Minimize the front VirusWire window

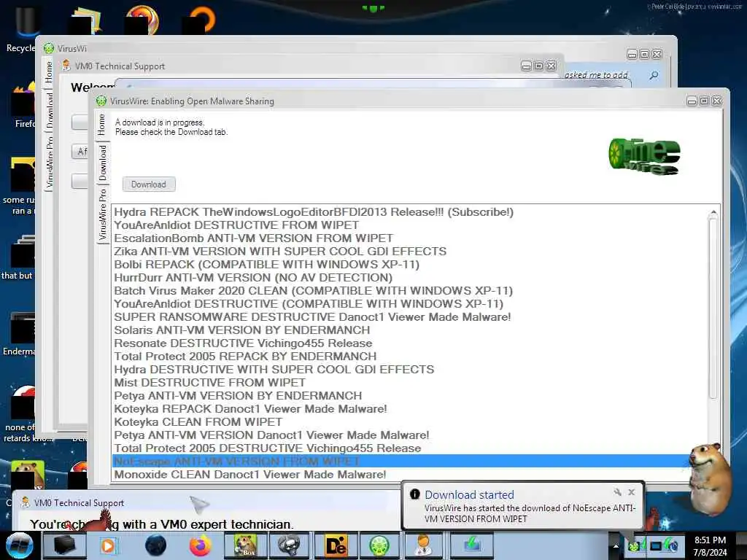[x=692, y=101]
